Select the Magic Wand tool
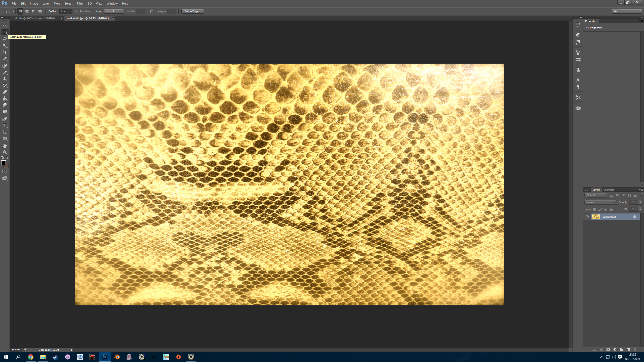644x362 pixels. [x=5, y=46]
